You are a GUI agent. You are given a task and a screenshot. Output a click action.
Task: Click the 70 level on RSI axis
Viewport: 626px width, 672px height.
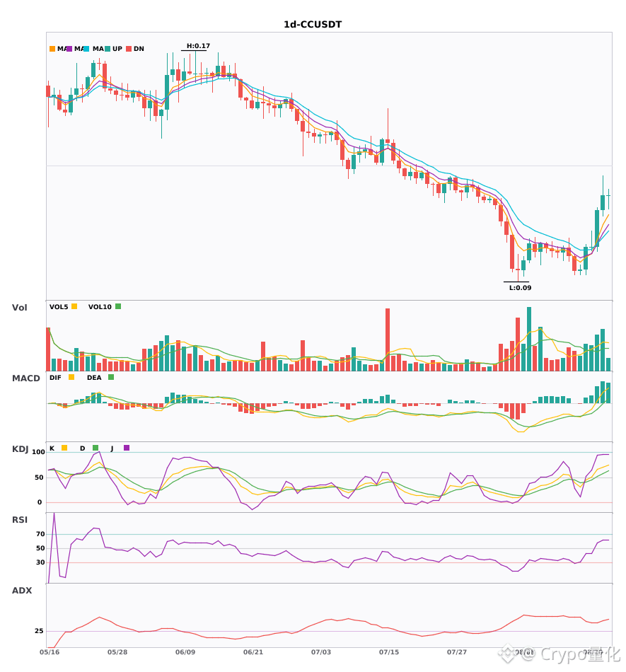pos(40,534)
